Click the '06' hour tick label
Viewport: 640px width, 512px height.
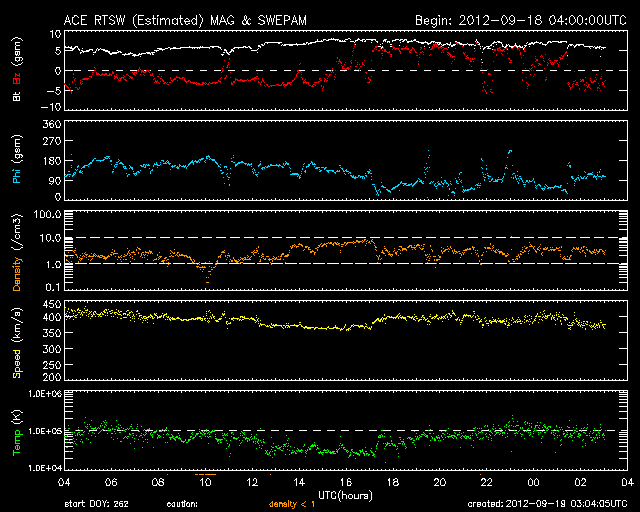(x=111, y=483)
